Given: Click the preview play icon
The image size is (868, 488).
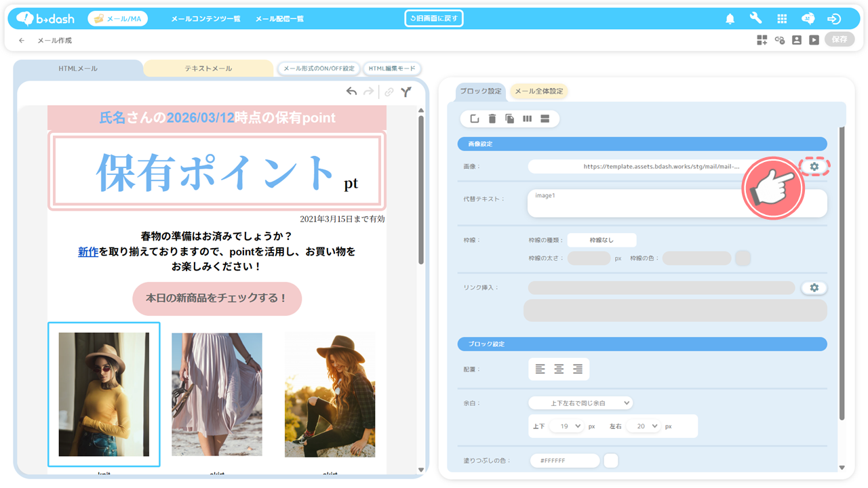Looking at the screenshot, I should coord(814,40).
